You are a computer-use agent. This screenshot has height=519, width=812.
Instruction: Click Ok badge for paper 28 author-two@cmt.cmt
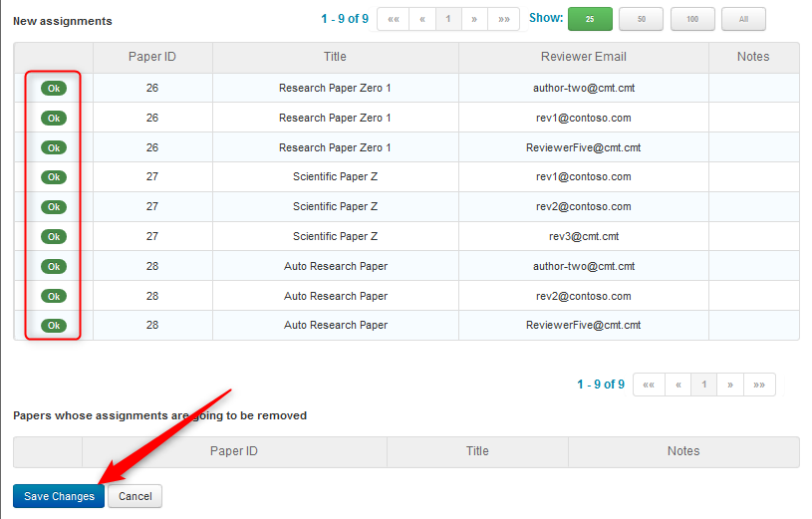[x=54, y=267]
